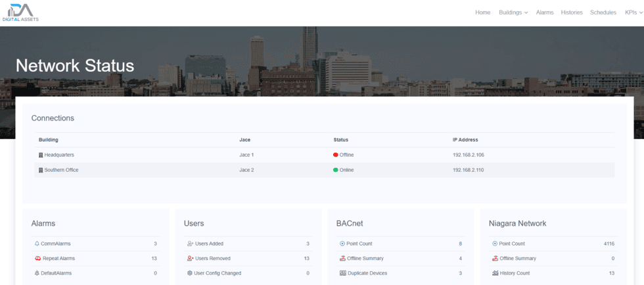This screenshot has height=285, width=644.
Task: Expand the KPIs dropdown menu
Action: [x=633, y=13]
